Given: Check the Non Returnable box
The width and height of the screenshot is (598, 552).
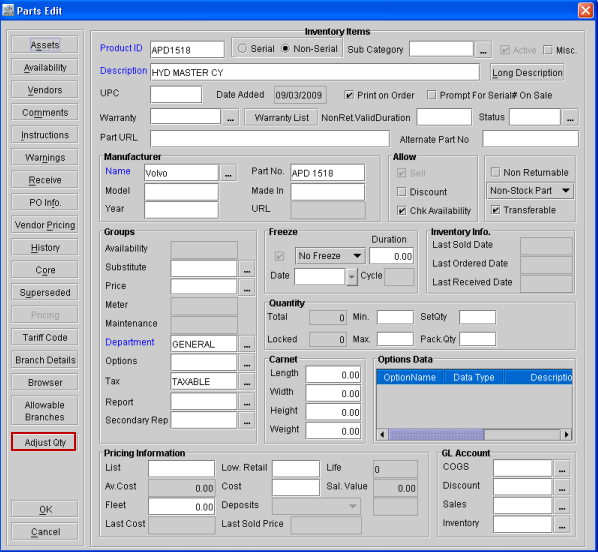Looking at the screenshot, I should coord(495,172).
